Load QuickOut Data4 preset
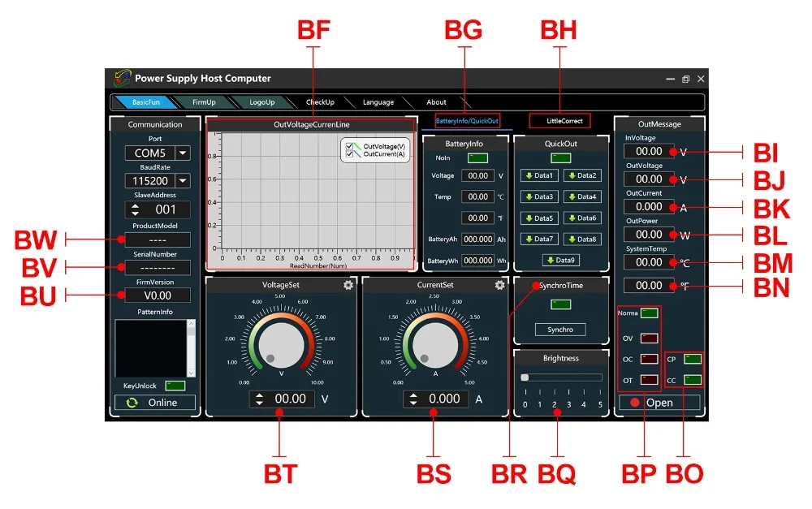The height and width of the screenshot is (509, 812). pos(582,196)
